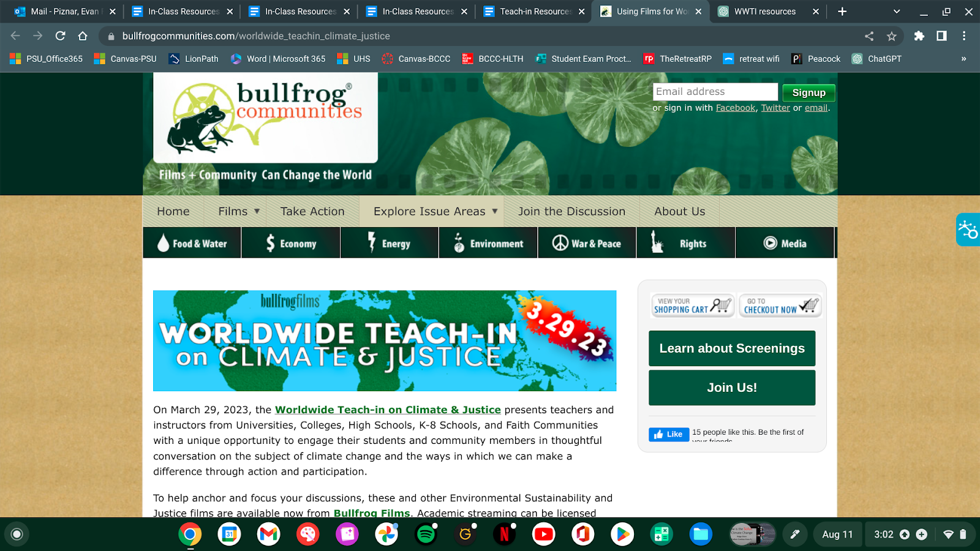Open the Files app from the shelf

pos(701,534)
